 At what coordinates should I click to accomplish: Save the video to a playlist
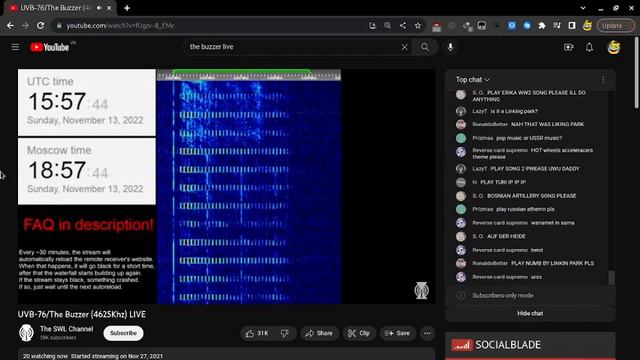(x=398, y=333)
